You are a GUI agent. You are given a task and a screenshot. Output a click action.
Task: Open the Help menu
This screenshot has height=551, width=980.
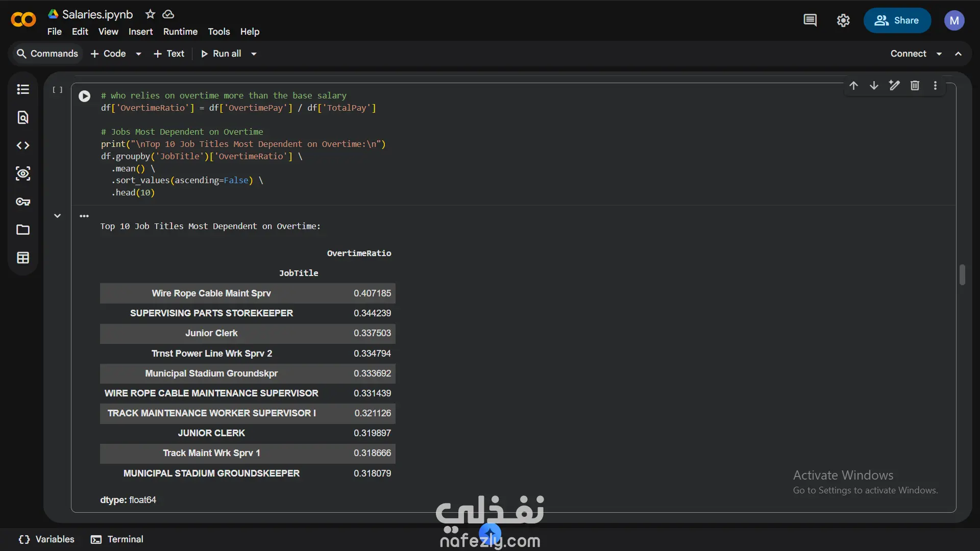[x=250, y=32]
